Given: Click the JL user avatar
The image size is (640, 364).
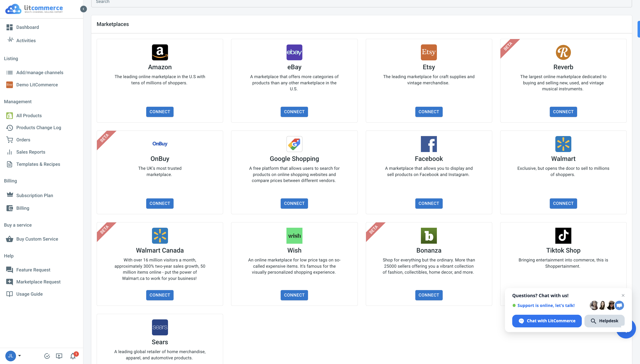Looking at the screenshot, I should click(x=10, y=356).
